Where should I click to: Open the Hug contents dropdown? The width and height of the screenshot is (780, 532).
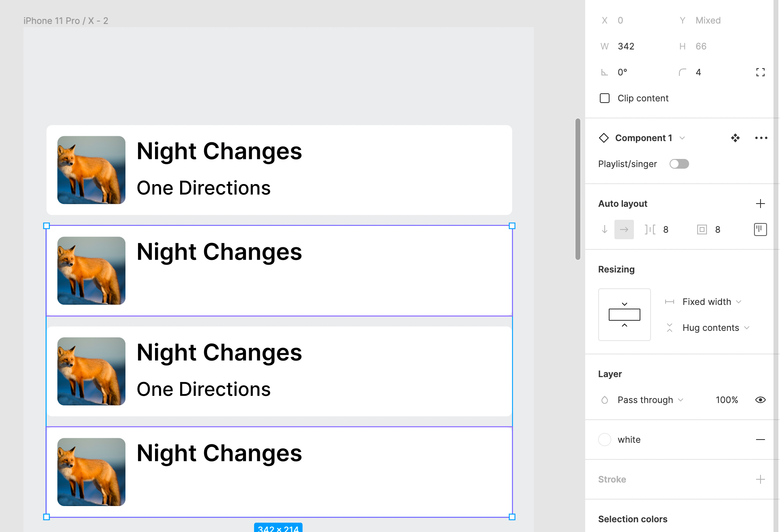coord(716,328)
